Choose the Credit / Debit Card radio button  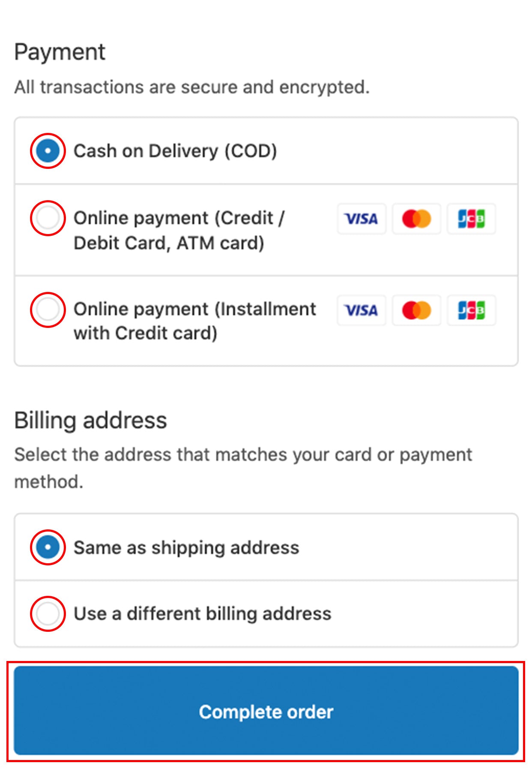click(48, 218)
